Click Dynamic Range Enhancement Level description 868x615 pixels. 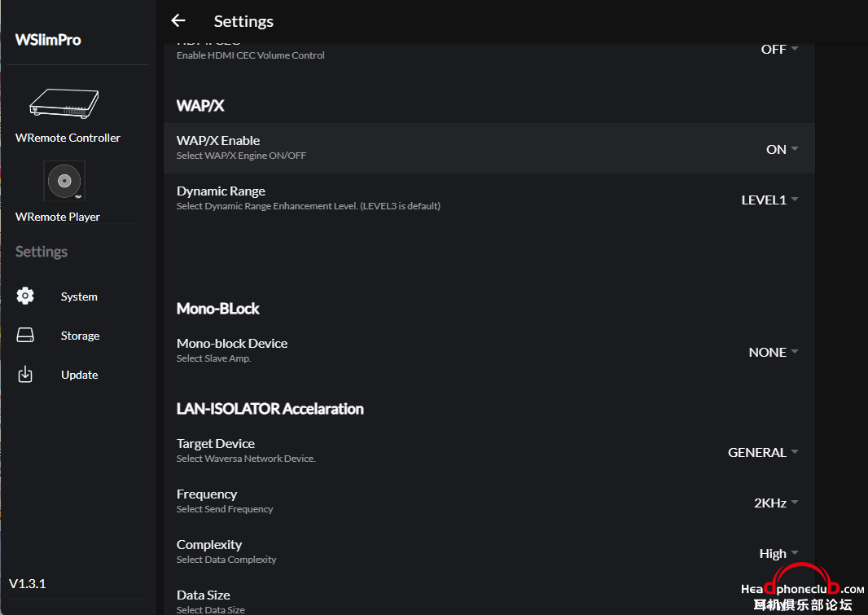309,206
